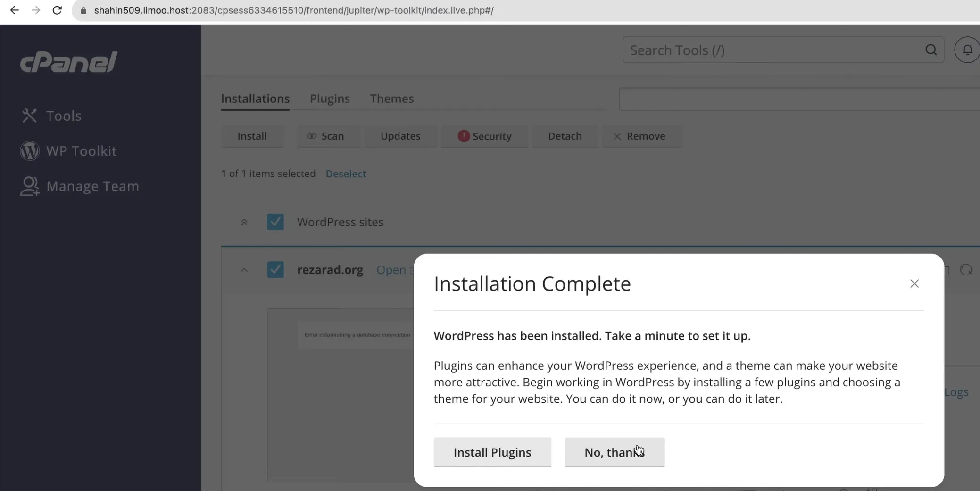Dismiss with the No, thanks button
980x491 pixels.
(614, 452)
